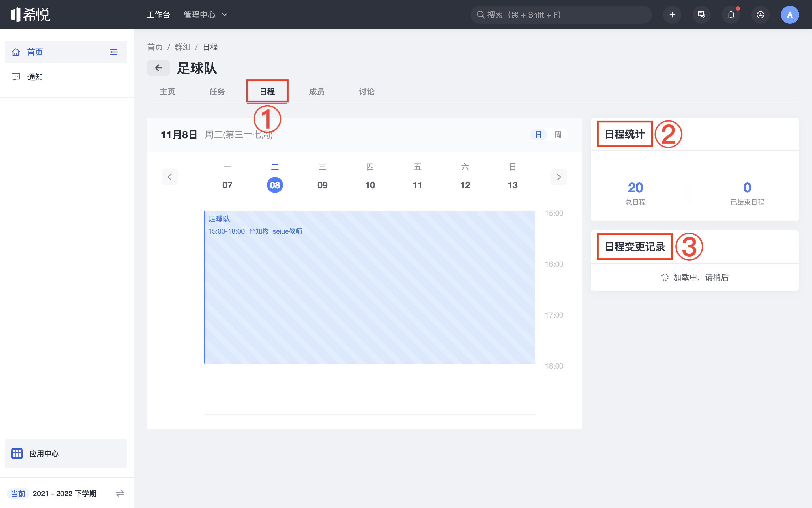
Task: Click the 足球队 page title
Action: point(197,68)
